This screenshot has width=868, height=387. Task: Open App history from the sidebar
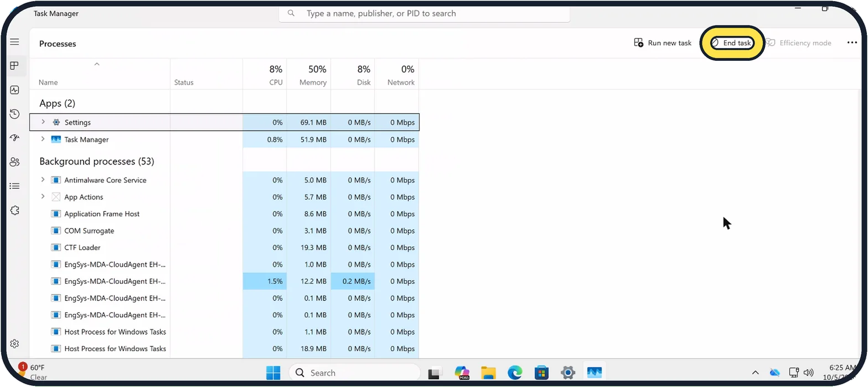tap(14, 114)
